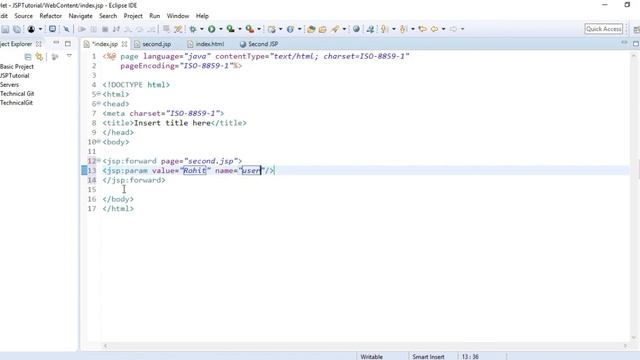This screenshot has width=640, height=360.
Task: Click the Next Annotation icon
Action: (384, 29)
